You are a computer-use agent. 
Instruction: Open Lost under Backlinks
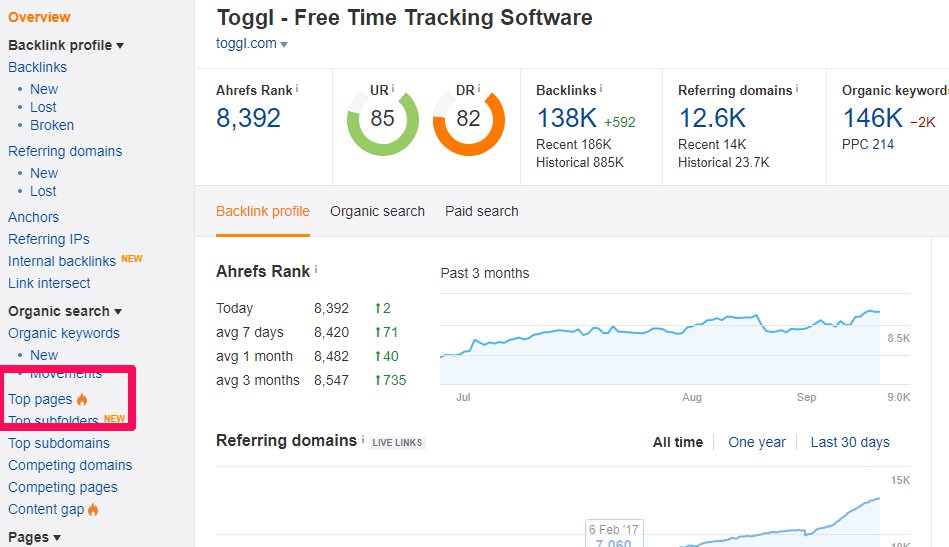coord(43,107)
